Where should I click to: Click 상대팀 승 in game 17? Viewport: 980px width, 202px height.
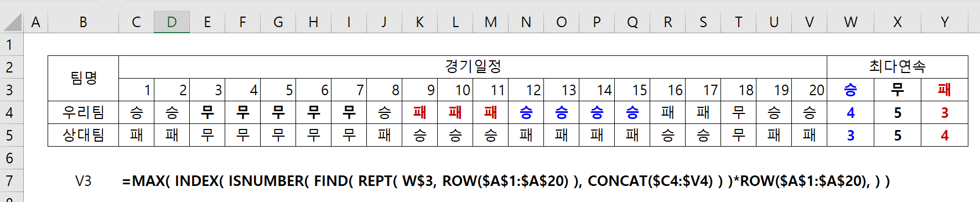click(x=703, y=135)
